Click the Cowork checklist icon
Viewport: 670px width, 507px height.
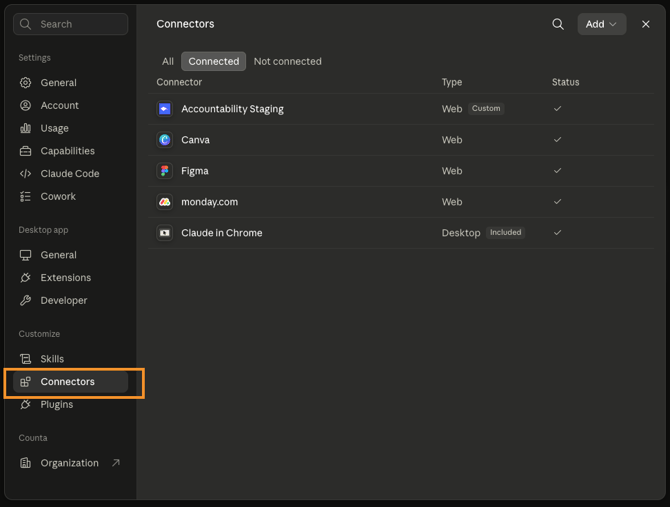(26, 196)
